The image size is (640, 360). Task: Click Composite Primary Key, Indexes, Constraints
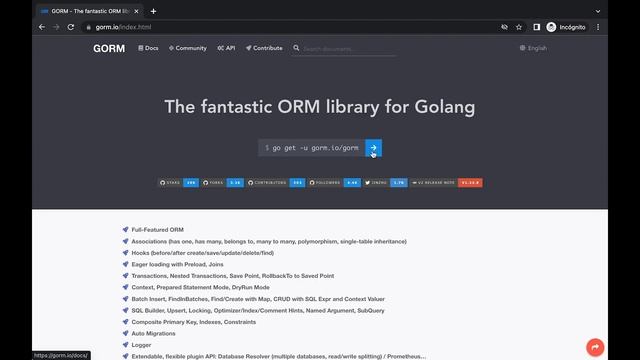pos(193,322)
